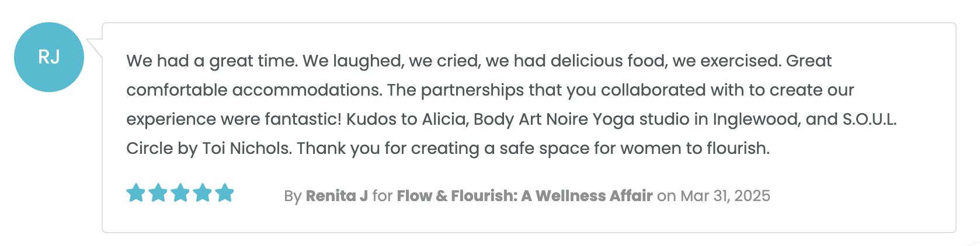Click the fifth rating star
The width and height of the screenshot is (980, 246).
click(x=224, y=192)
